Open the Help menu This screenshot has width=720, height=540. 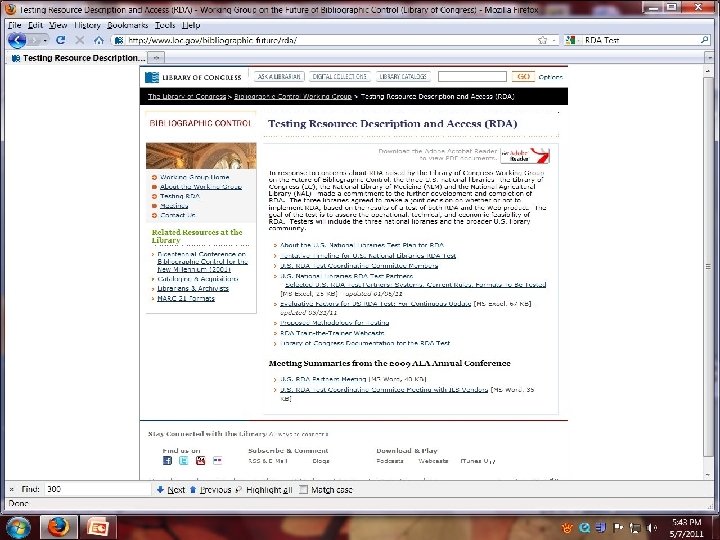click(191, 25)
